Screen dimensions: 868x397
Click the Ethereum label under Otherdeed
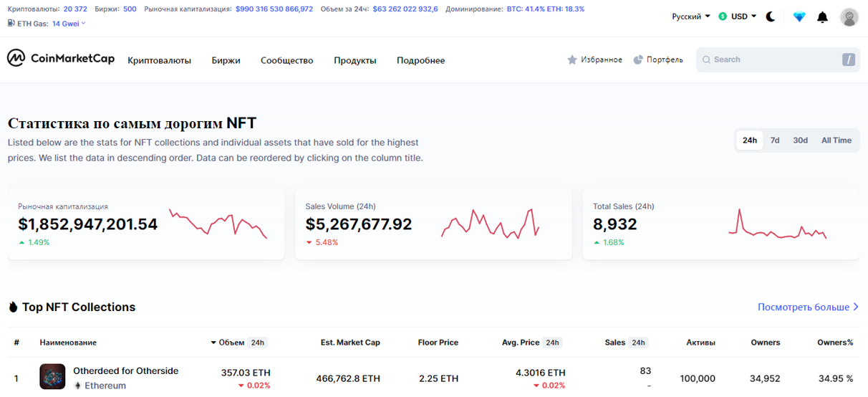coord(105,386)
